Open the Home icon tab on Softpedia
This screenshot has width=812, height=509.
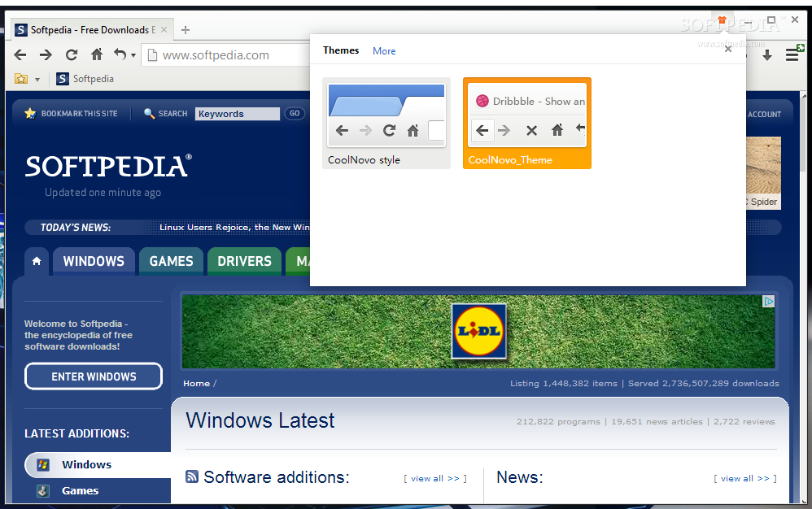click(37, 261)
